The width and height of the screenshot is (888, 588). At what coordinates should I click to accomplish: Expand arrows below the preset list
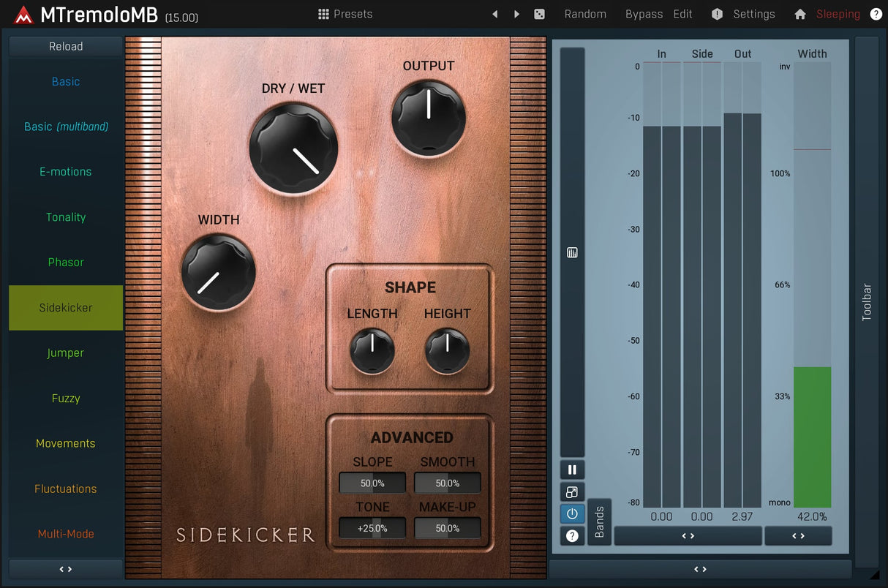pos(66,569)
